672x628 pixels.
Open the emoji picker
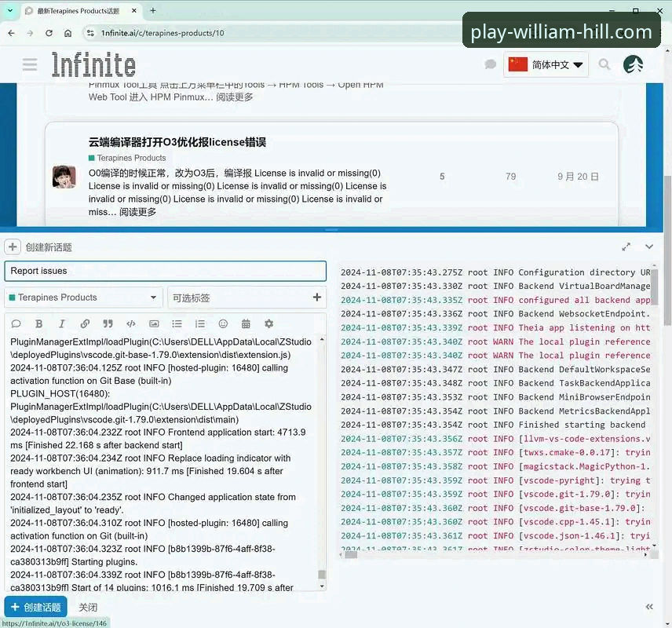(223, 323)
